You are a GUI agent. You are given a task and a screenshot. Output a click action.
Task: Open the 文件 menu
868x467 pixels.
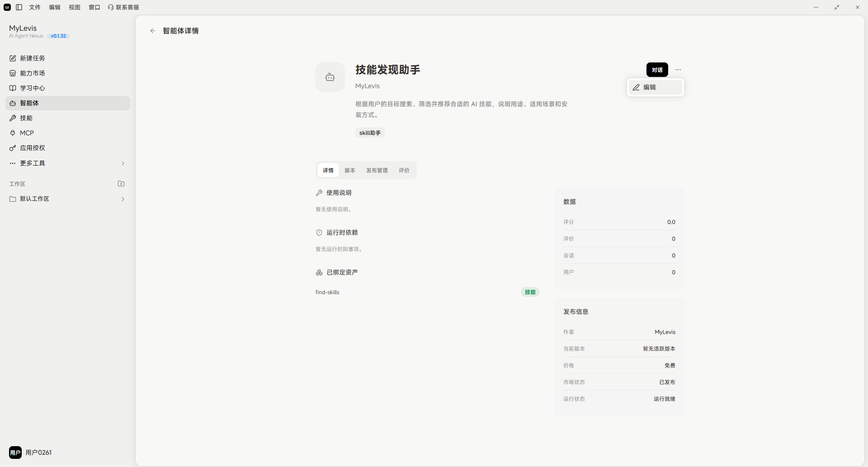35,7
